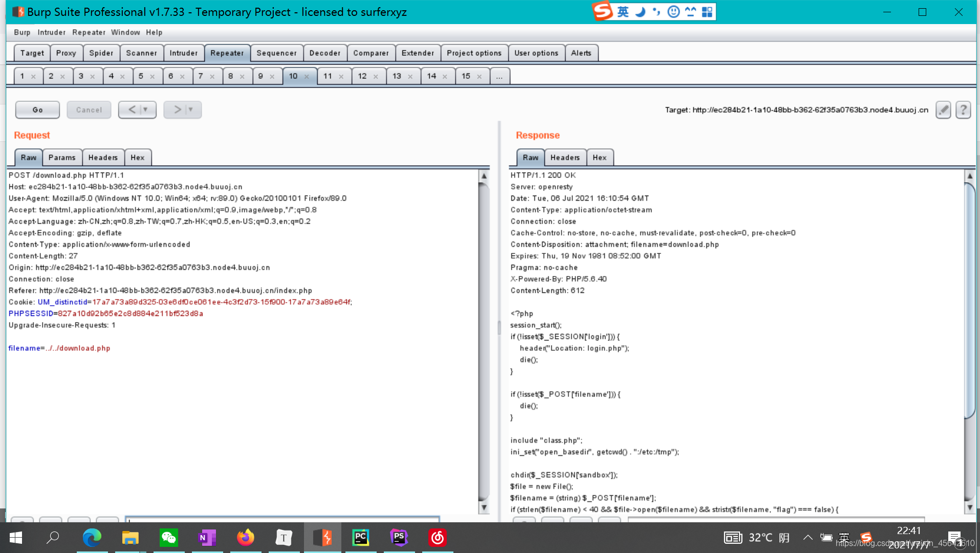Open the Repeater menu
The height and width of the screenshot is (553, 980).
tap(89, 32)
